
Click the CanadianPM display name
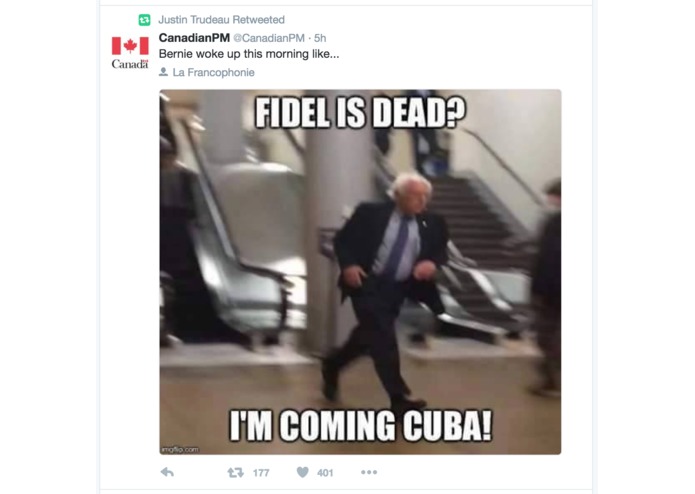194,38
